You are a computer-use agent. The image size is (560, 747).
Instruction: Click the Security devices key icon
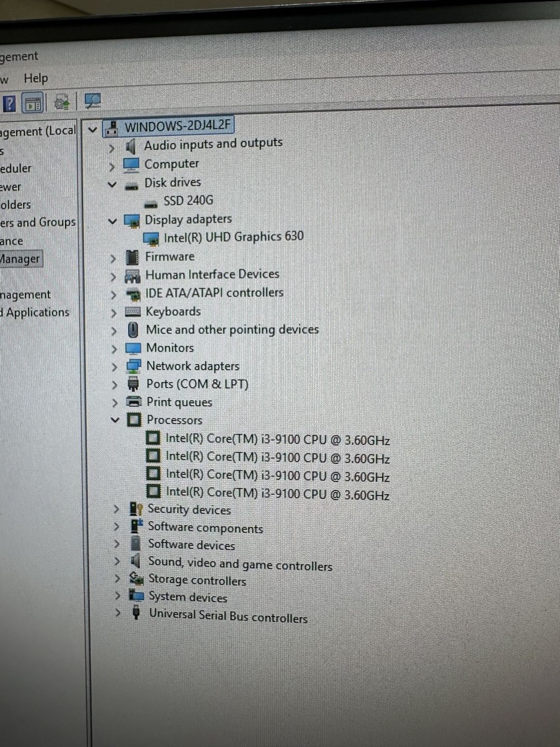tap(136, 508)
